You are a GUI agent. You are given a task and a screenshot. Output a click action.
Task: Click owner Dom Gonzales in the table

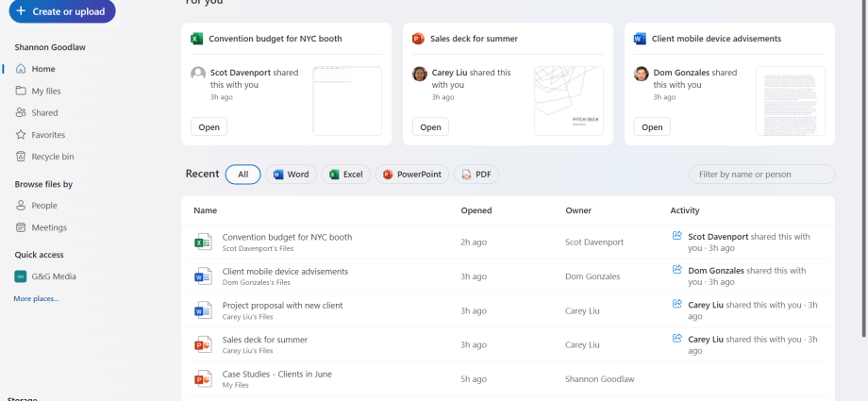pos(593,276)
